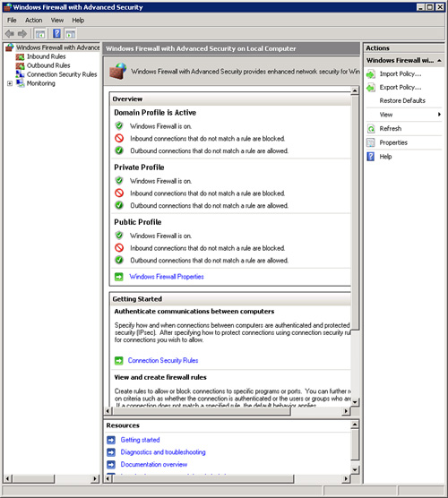Click the Export Policy green arrow icon

(x=370, y=88)
